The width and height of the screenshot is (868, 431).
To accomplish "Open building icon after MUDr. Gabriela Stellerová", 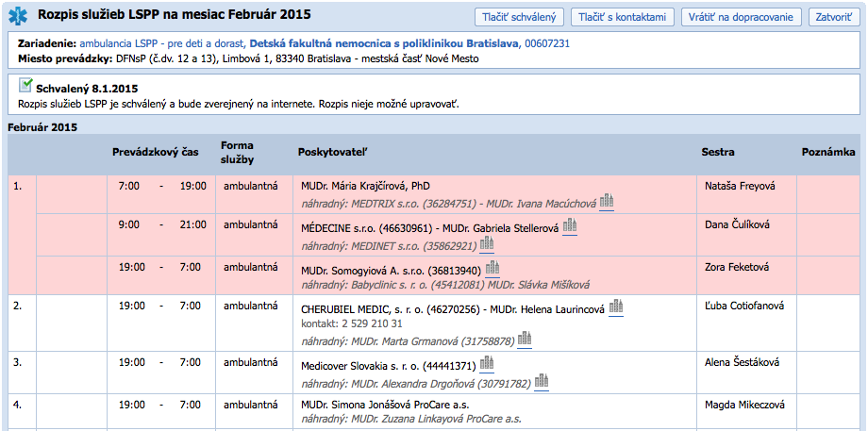I will tap(570, 226).
